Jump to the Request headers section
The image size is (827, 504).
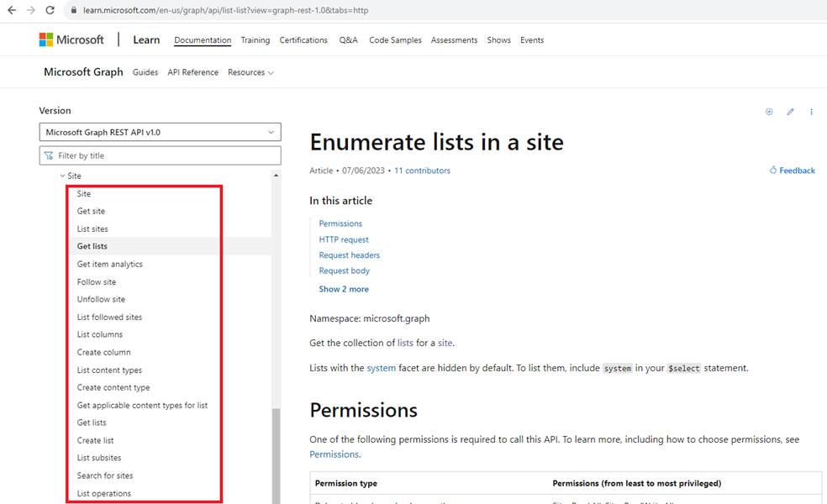coord(349,255)
